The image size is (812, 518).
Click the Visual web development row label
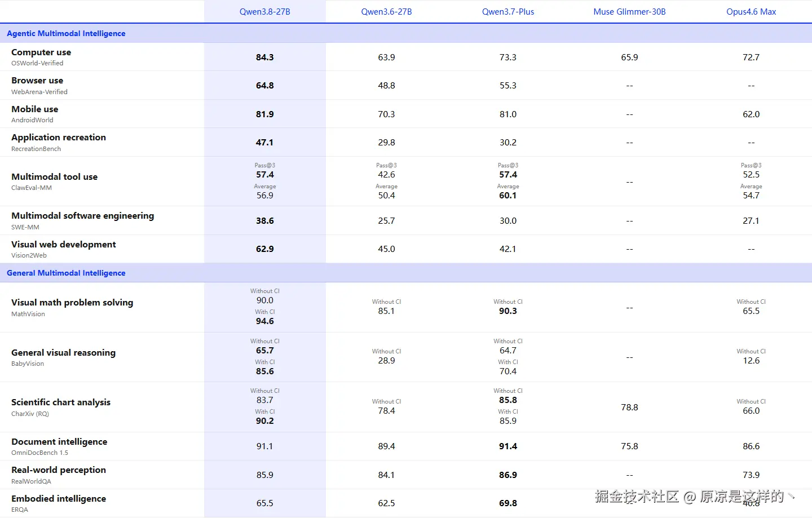pyautogui.click(x=64, y=245)
